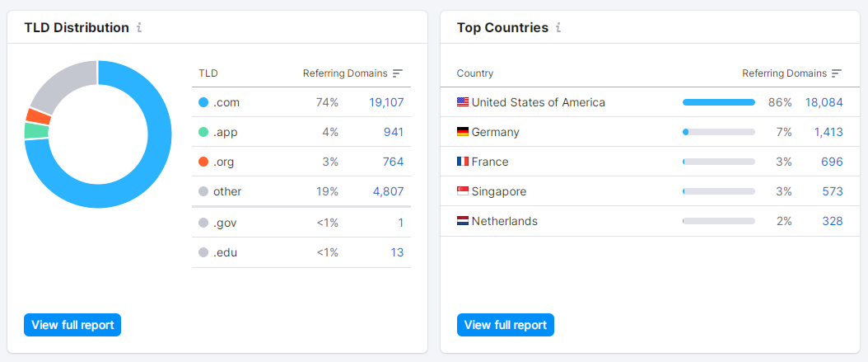The image size is (868, 362).
Task: Click the Top Countries info icon
Action: click(558, 27)
